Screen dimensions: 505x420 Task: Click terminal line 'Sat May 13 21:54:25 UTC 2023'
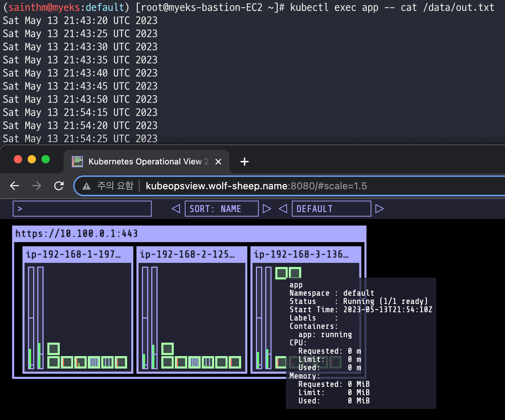(x=80, y=139)
